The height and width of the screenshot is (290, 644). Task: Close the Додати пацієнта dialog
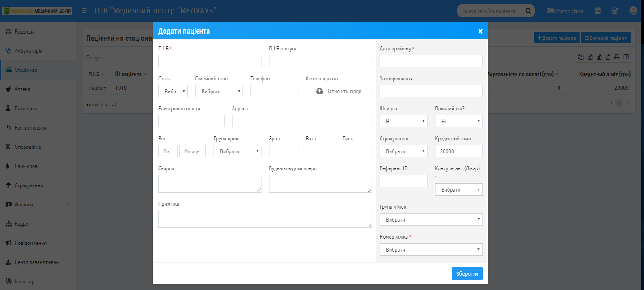480,31
